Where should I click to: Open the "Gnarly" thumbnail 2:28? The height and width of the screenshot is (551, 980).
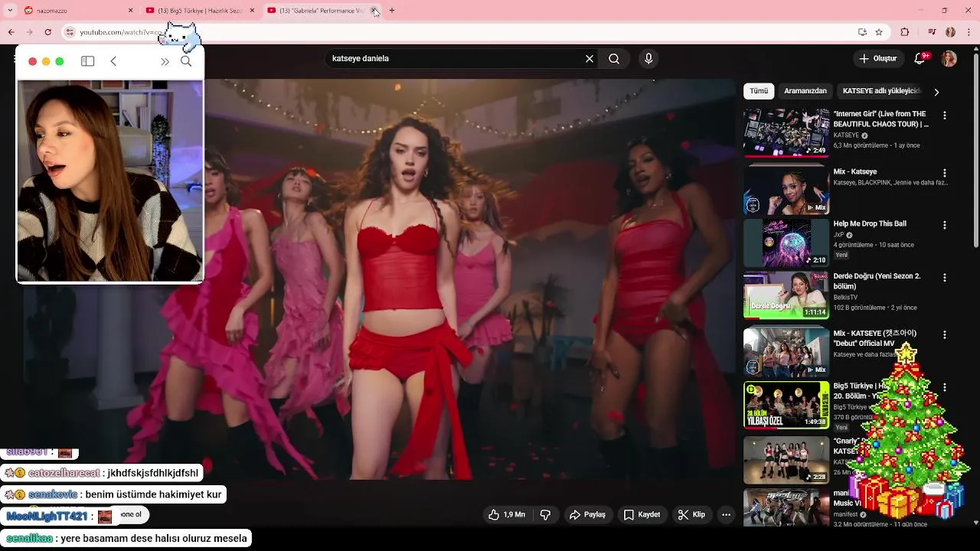786,460
